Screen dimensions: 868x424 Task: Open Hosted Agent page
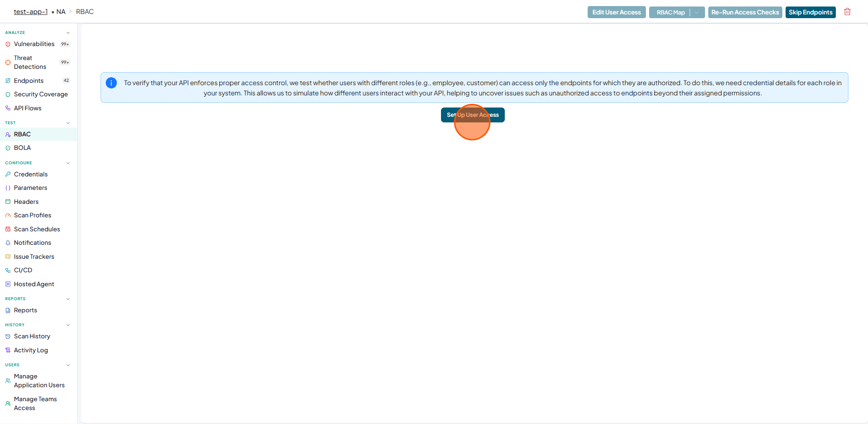coord(34,284)
